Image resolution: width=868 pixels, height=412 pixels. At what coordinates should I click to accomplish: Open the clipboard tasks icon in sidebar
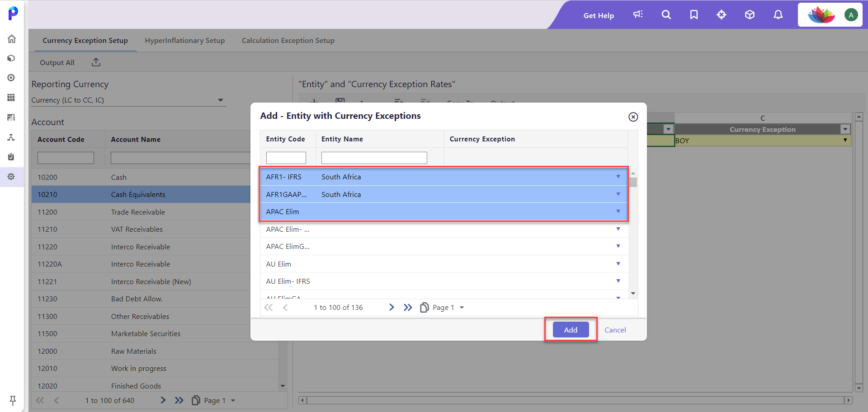[x=12, y=157]
